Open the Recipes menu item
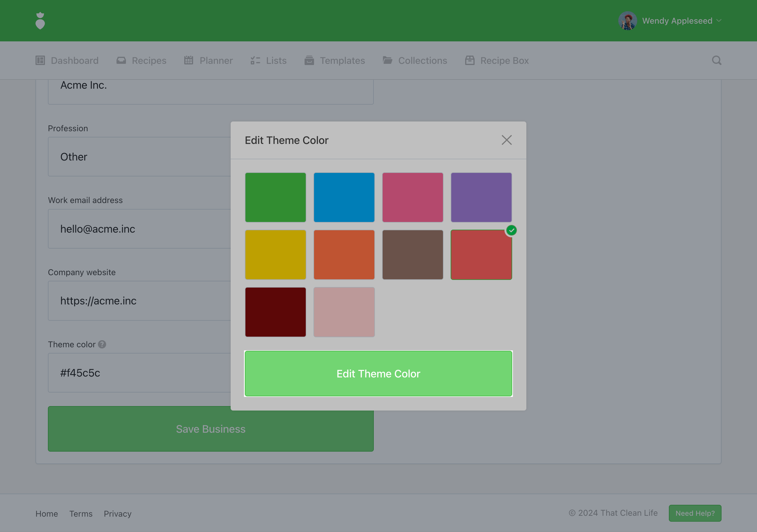Image resolution: width=757 pixels, height=532 pixels. coord(141,60)
